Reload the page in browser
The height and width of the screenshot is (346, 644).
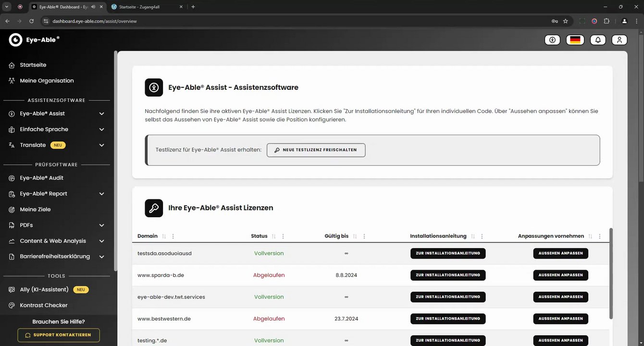click(x=32, y=21)
